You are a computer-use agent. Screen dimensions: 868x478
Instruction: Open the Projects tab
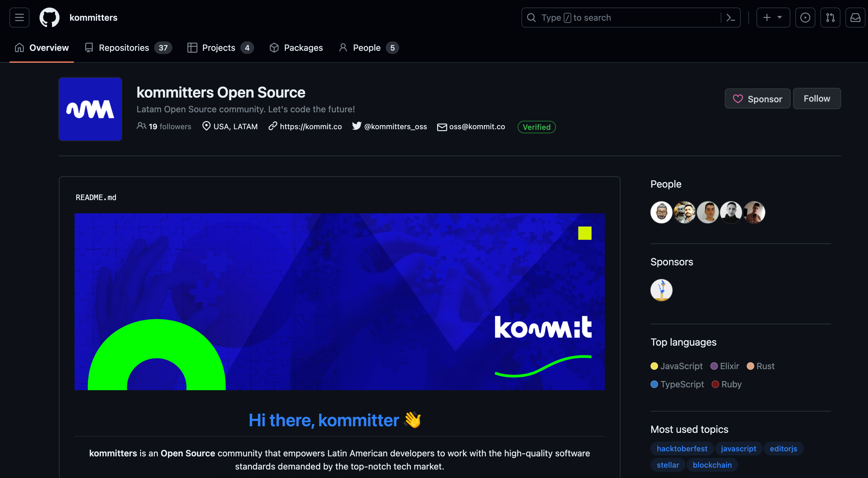(x=220, y=48)
